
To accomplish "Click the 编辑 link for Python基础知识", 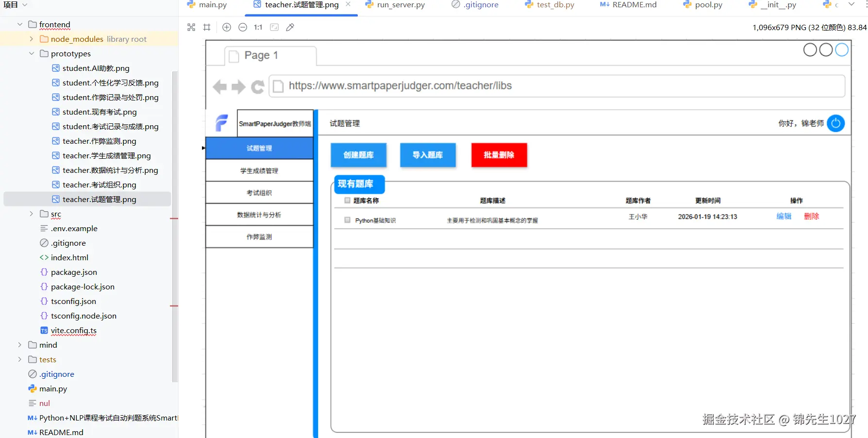I will pyautogui.click(x=784, y=217).
